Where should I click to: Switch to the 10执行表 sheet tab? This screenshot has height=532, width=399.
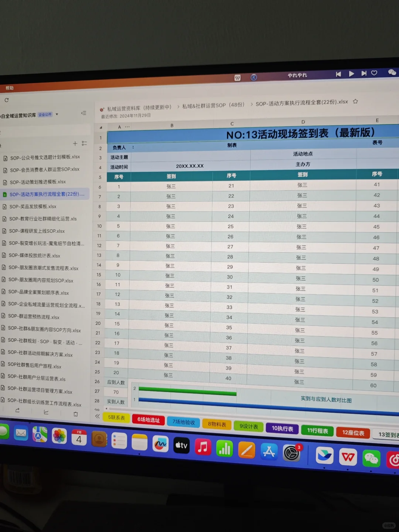[282, 429]
